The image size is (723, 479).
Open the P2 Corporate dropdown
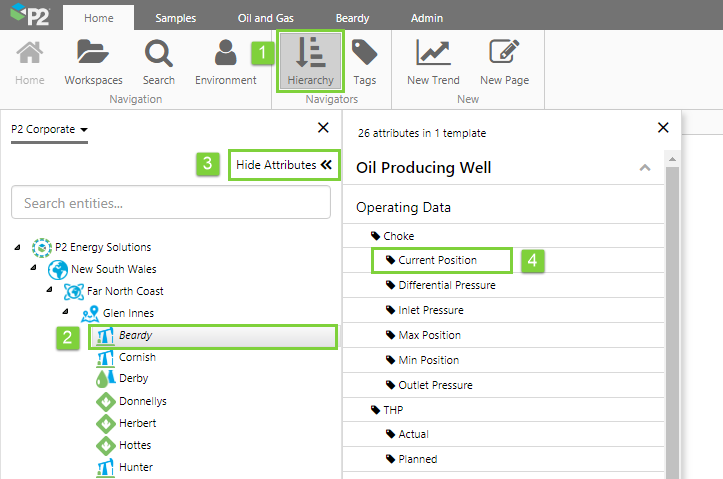click(x=50, y=129)
